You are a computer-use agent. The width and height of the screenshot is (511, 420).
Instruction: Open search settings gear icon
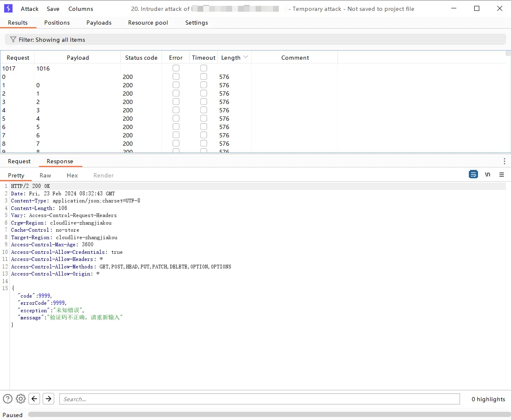point(21,399)
